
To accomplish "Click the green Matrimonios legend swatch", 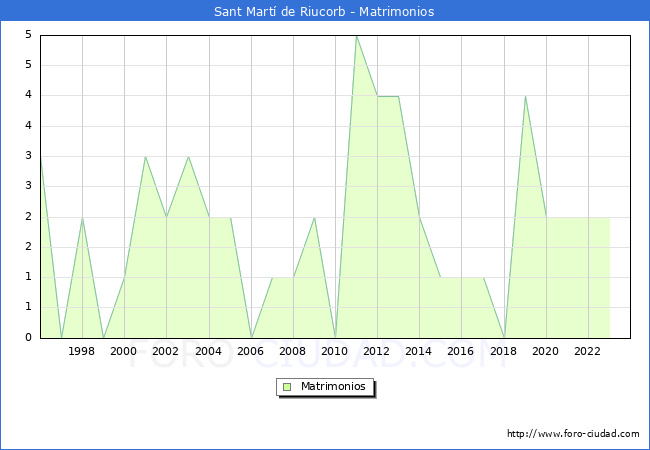I will click(287, 387).
